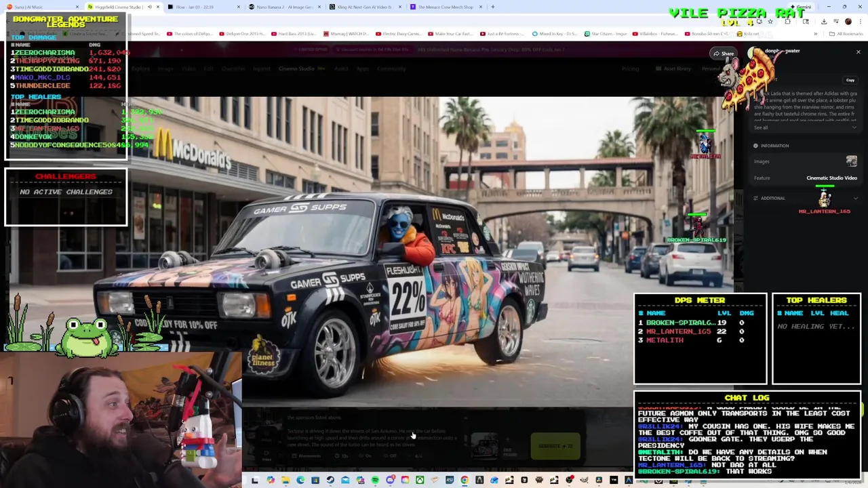
Task: Open the Miamag WATCH bookmark
Action: [346, 33]
